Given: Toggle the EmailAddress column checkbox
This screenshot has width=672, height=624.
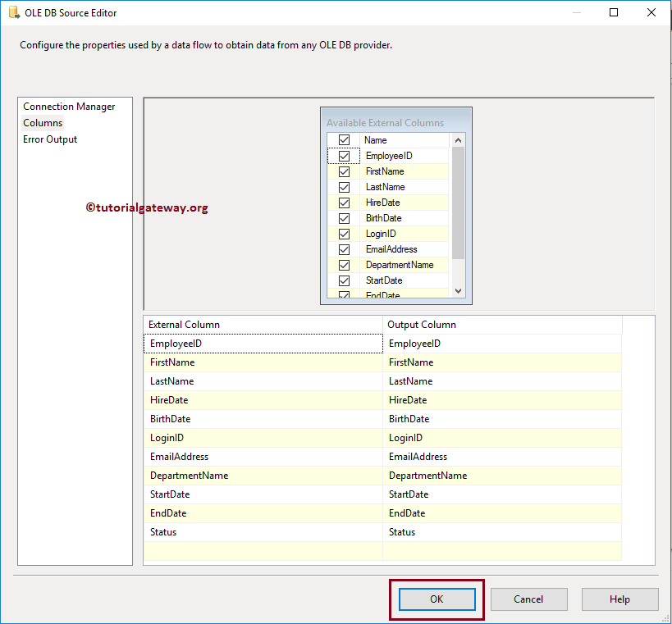Looking at the screenshot, I should tap(344, 249).
